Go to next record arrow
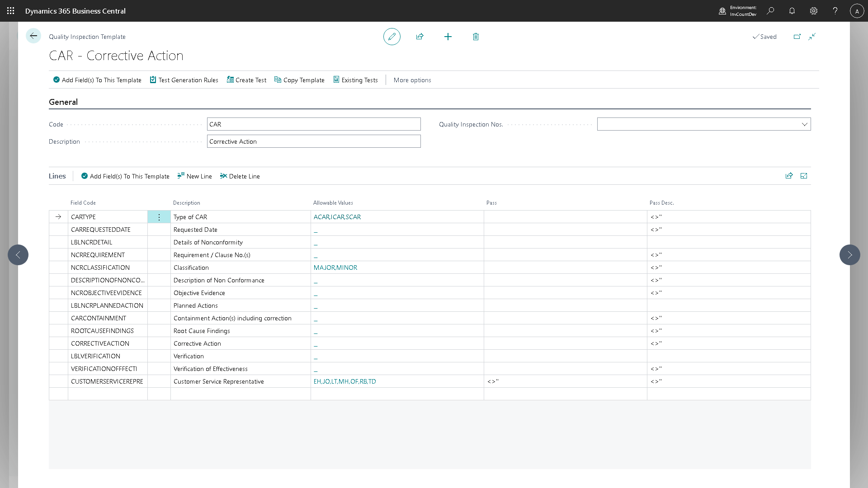 (850, 255)
